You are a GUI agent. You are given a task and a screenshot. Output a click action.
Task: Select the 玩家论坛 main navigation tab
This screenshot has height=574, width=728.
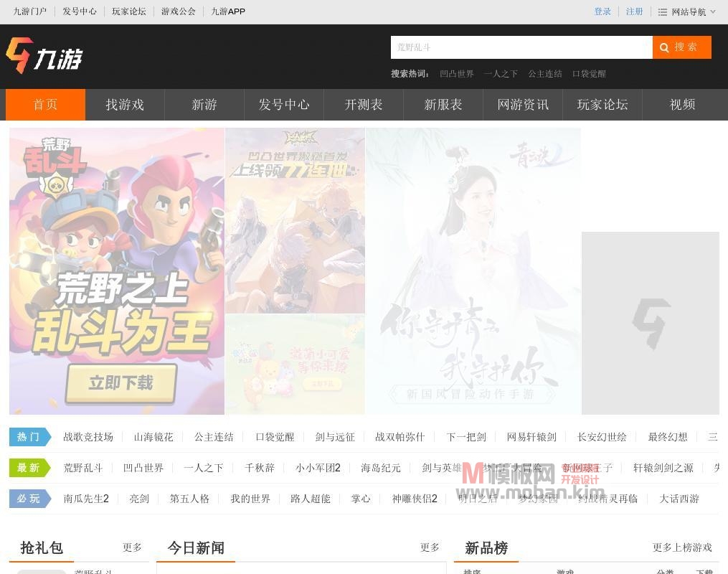point(602,105)
